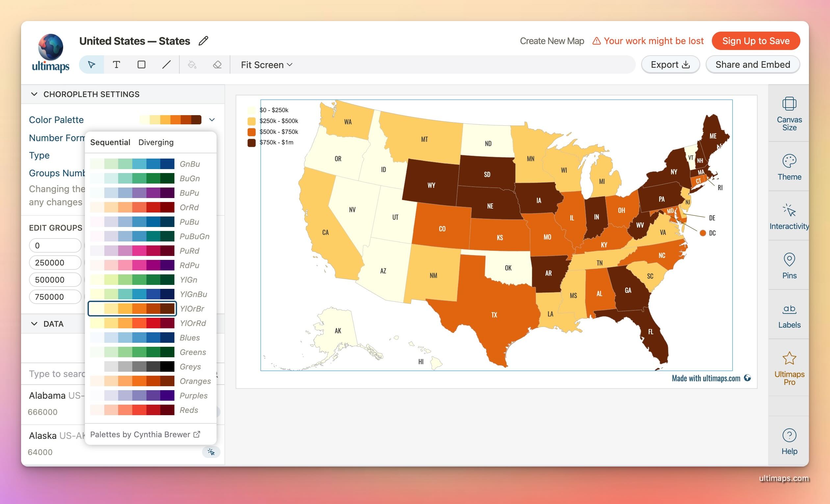
Task: Select the Text tool
Action: 116,64
